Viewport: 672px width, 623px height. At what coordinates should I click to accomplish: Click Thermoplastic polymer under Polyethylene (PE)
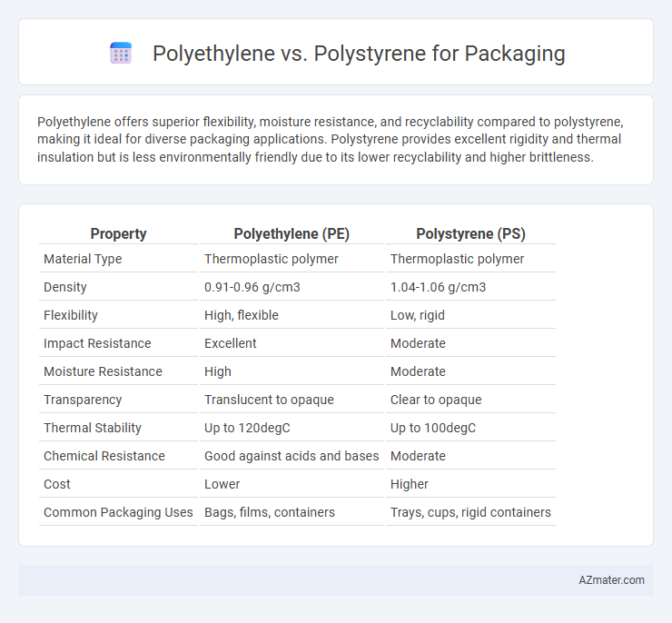[272, 259]
